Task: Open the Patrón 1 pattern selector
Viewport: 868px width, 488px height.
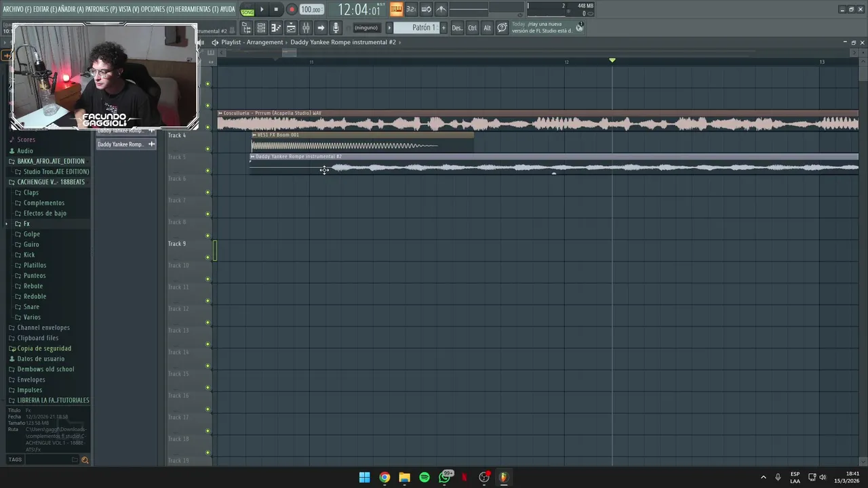Action: tap(417, 28)
